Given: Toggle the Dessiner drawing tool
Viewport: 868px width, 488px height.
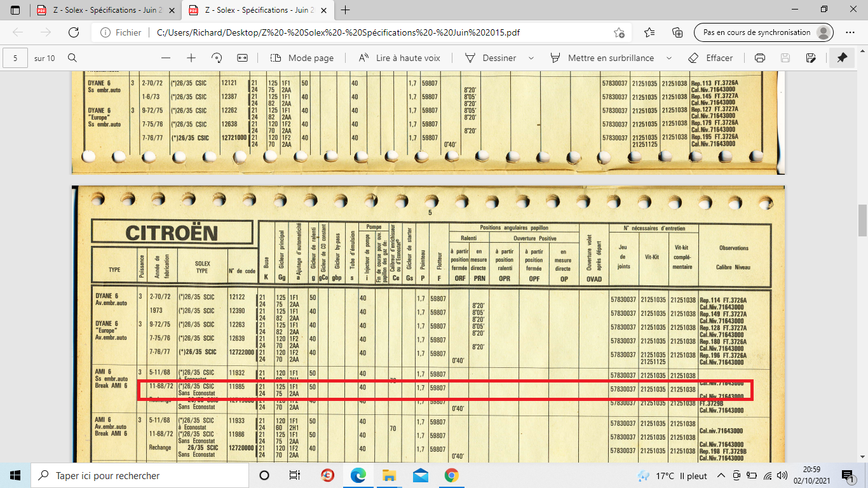Looking at the screenshot, I should pos(491,58).
